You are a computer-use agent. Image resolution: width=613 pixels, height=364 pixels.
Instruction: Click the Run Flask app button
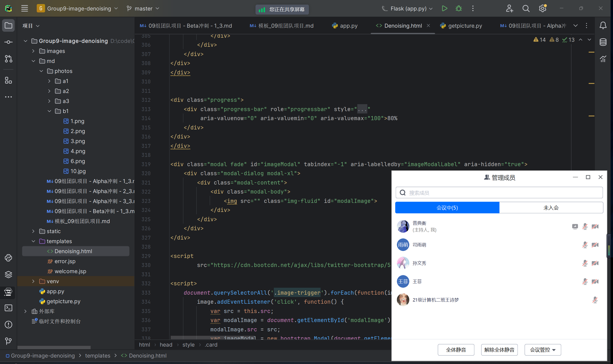point(444,9)
